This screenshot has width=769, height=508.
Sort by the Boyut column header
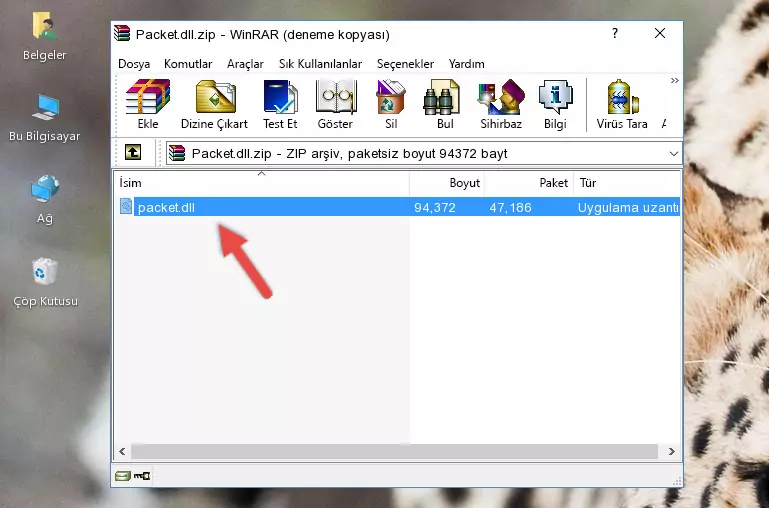pos(447,183)
